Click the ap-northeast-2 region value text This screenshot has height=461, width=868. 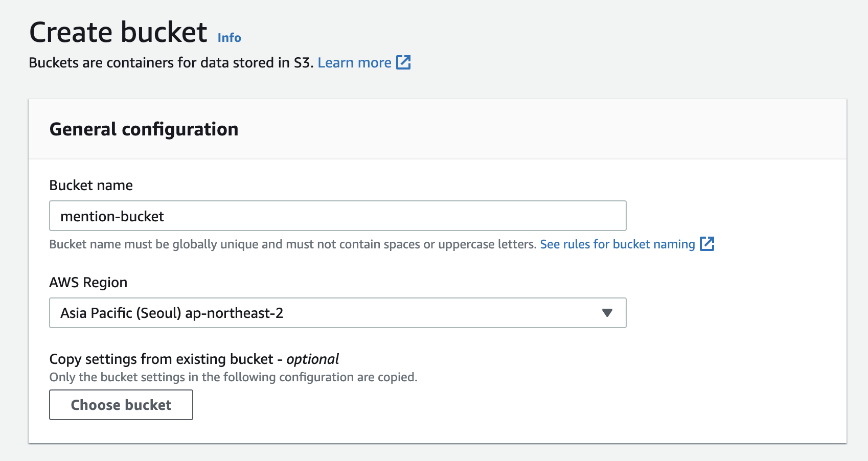click(234, 313)
